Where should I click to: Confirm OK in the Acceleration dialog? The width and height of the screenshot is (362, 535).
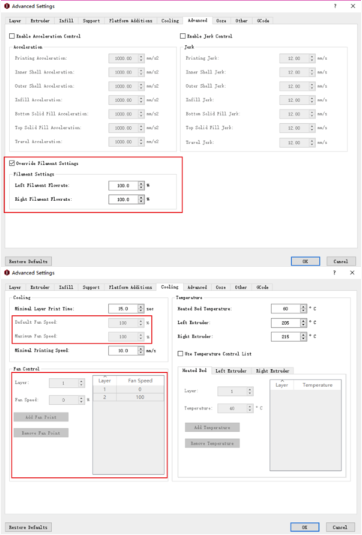305,261
